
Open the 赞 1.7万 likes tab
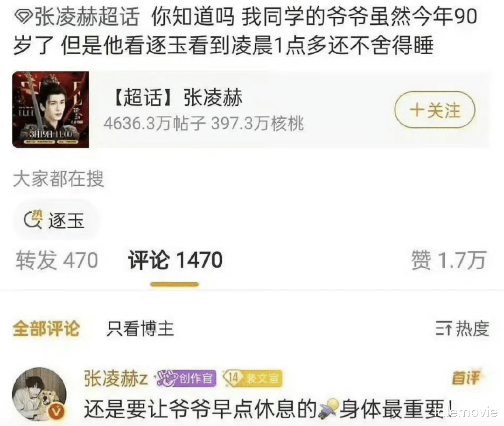[x=449, y=260]
